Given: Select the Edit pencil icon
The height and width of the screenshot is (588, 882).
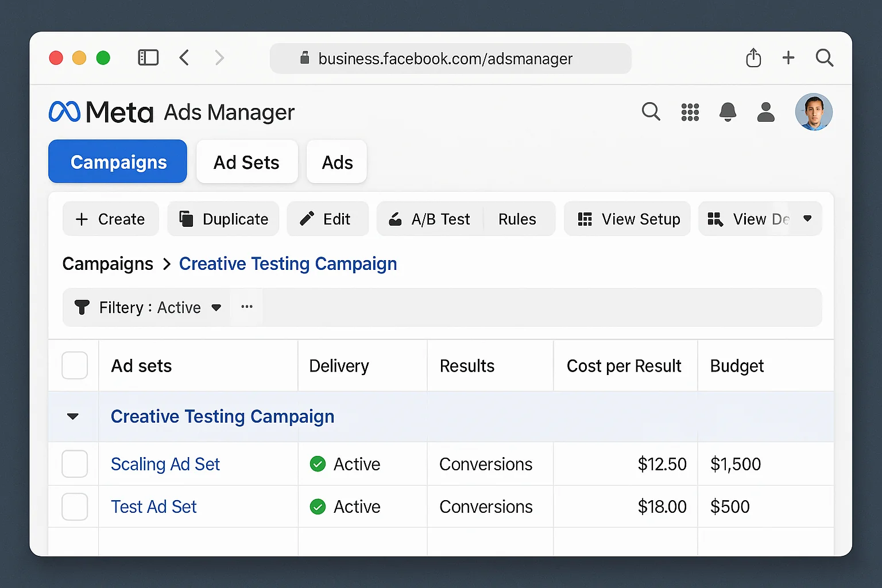Looking at the screenshot, I should tap(306, 219).
